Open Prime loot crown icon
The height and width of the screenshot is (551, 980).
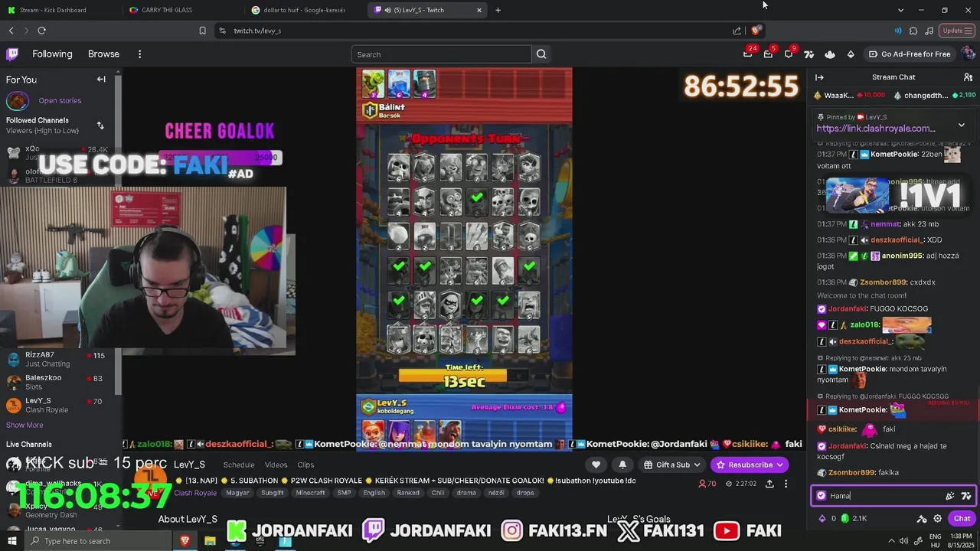point(748,54)
